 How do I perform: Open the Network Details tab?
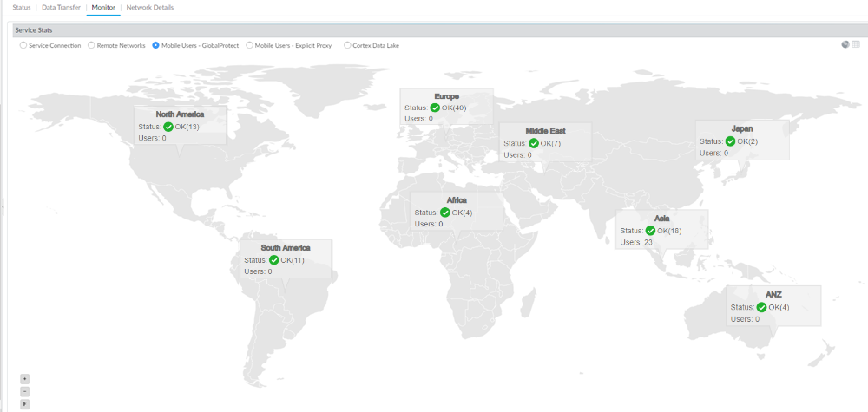[149, 7]
